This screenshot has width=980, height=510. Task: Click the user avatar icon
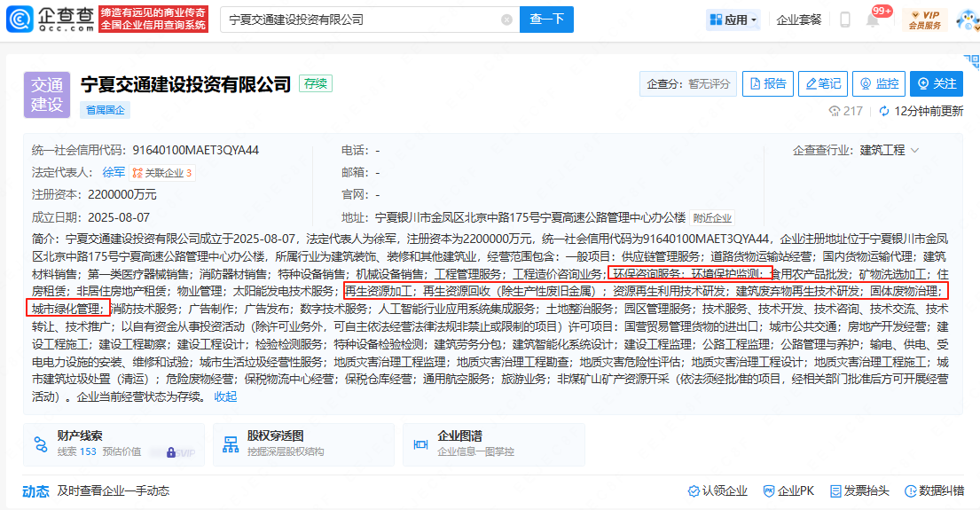(968, 20)
